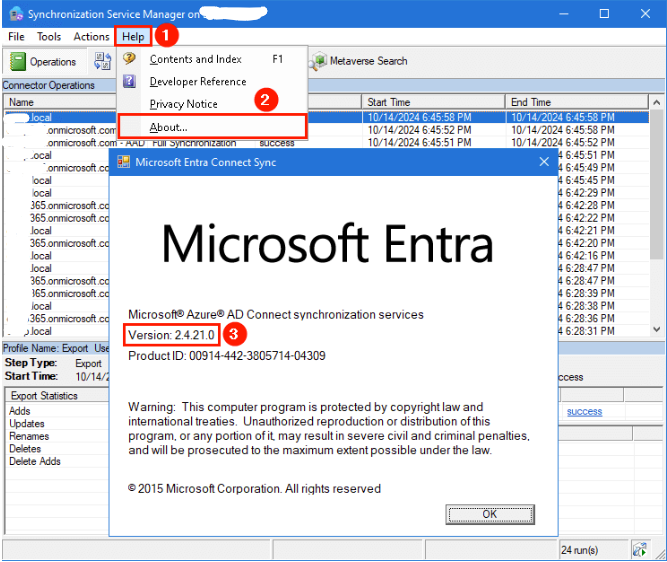Minimize the Synchronization Service Manager window

(x=564, y=14)
